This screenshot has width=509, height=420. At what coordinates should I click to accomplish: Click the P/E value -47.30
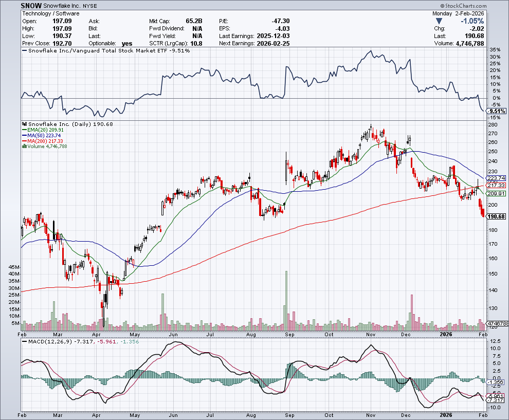[281, 21]
